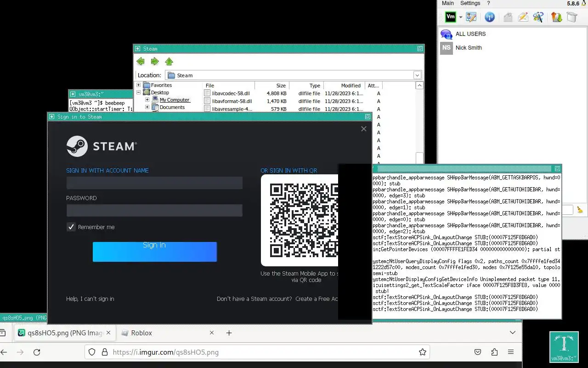
Task: Open the file transfer arrows icon
Action: (x=556, y=17)
